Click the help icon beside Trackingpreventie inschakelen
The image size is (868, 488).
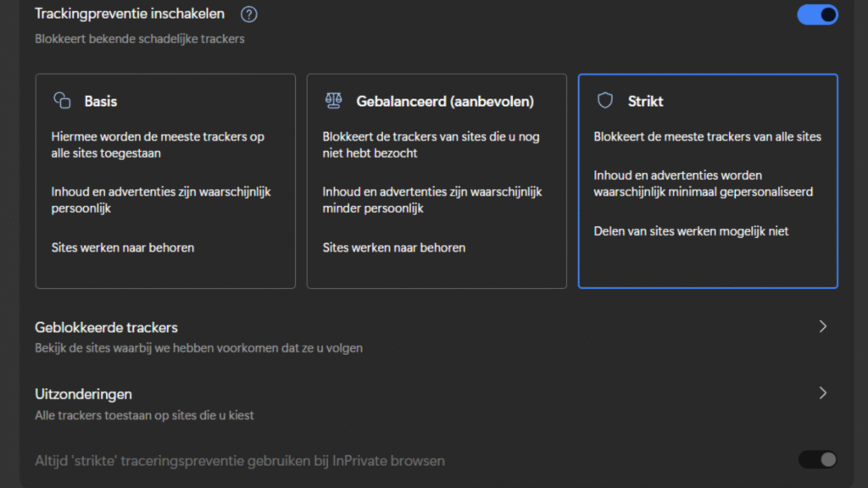click(248, 14)
